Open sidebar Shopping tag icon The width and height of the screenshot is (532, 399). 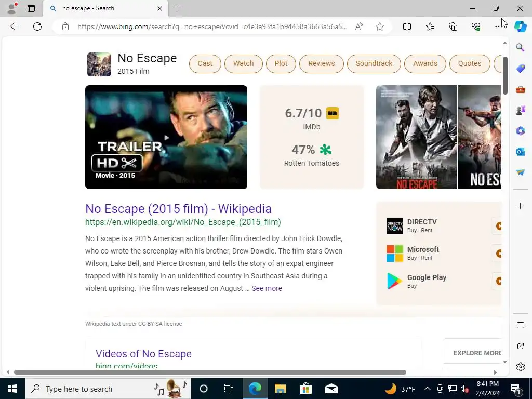[x=520, y=68]
